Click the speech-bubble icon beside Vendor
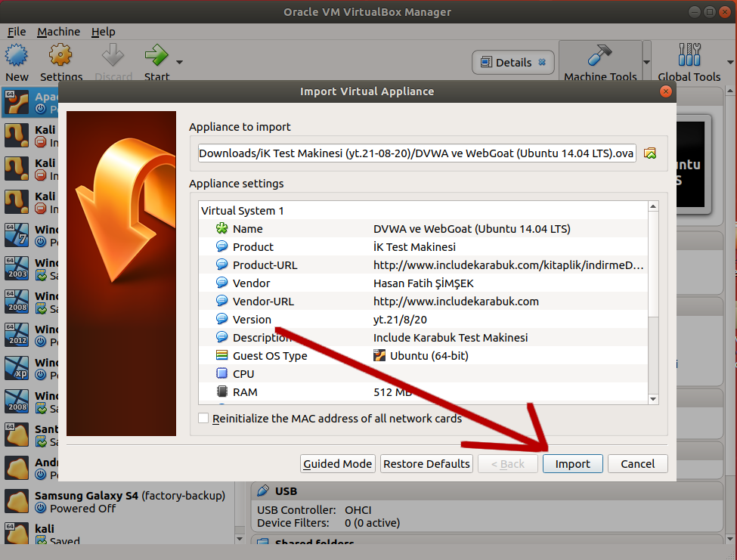The width and height of the screenshot is (737, 560). point(221,283)
